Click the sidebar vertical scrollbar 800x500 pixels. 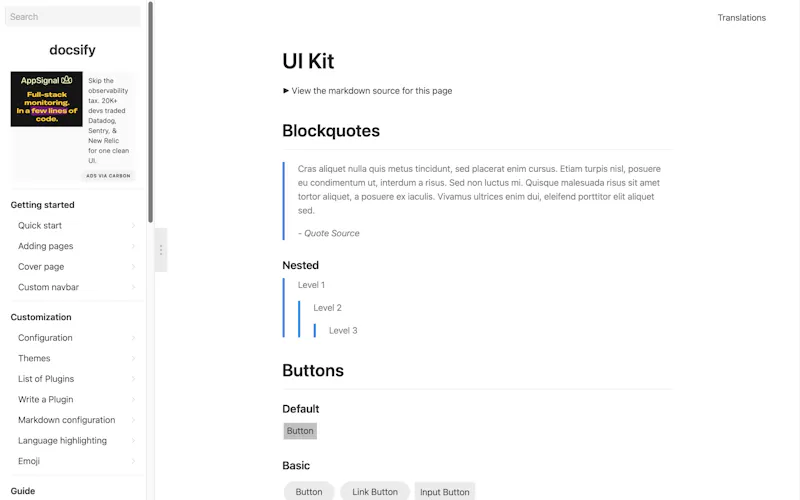(151, 112)
